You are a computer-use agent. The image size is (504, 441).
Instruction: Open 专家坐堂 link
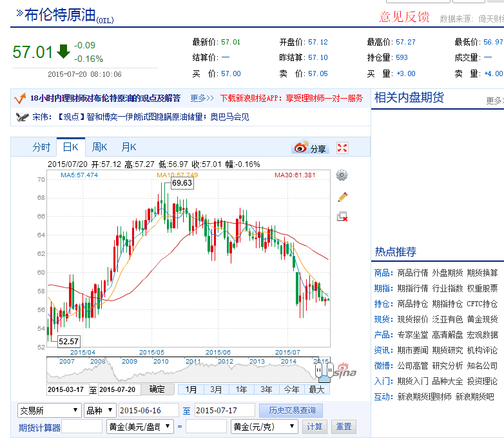[x=412, y=335]
